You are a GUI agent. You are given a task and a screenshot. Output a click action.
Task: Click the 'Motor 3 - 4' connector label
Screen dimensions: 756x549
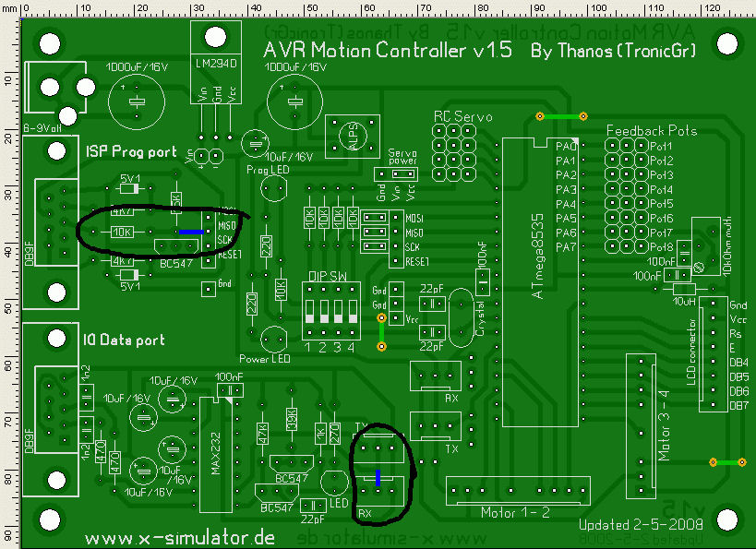click(x=664, y=425)
